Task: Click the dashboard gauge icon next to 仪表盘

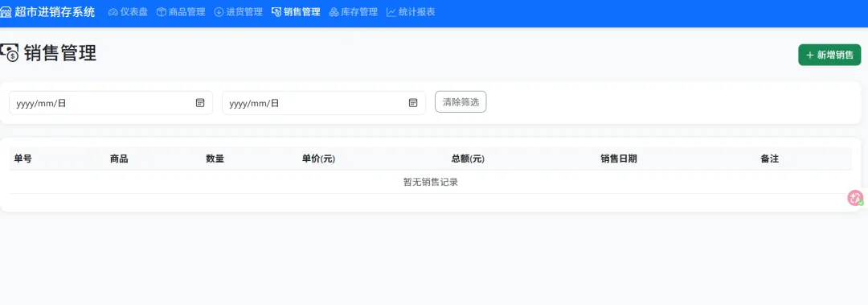Action: (x=113, y=12)
